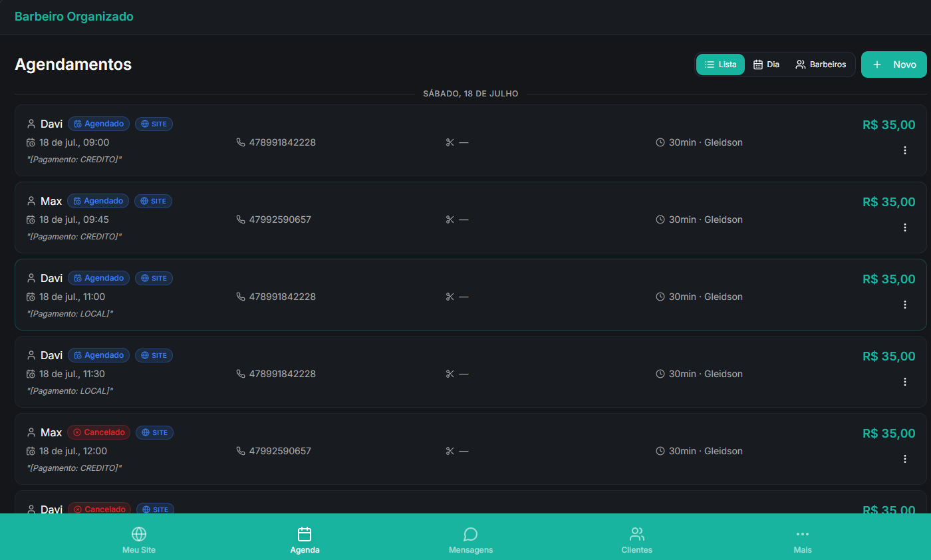This screenshot has height=560, width=931.
Task: Open options menu for Davi 11:30 appointment
Action: point(904,382)
